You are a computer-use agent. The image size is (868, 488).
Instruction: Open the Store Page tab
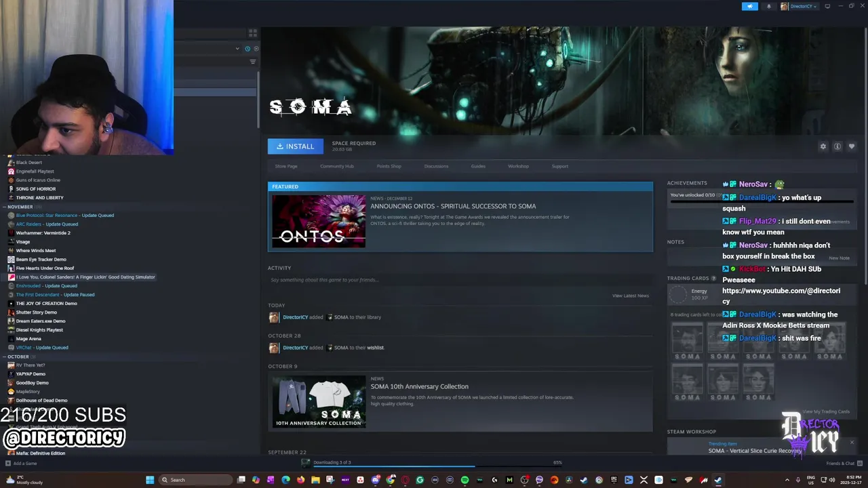(286, 166)
